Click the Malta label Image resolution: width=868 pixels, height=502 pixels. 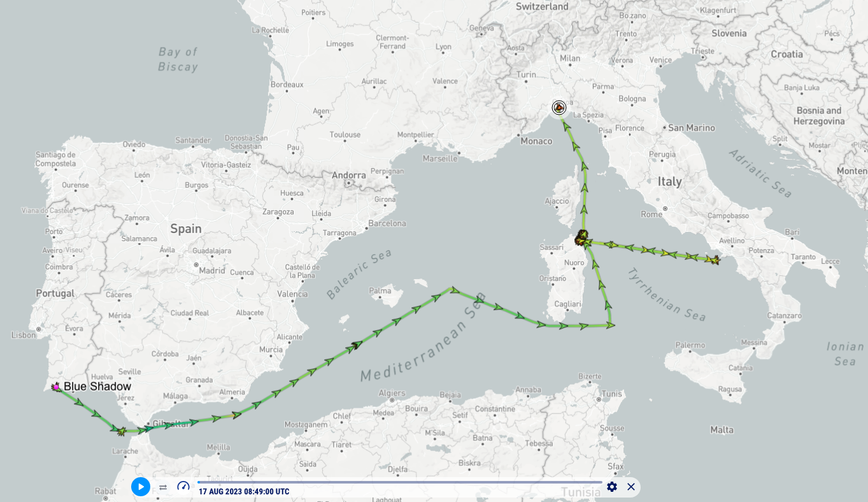(x=722, y=430)
